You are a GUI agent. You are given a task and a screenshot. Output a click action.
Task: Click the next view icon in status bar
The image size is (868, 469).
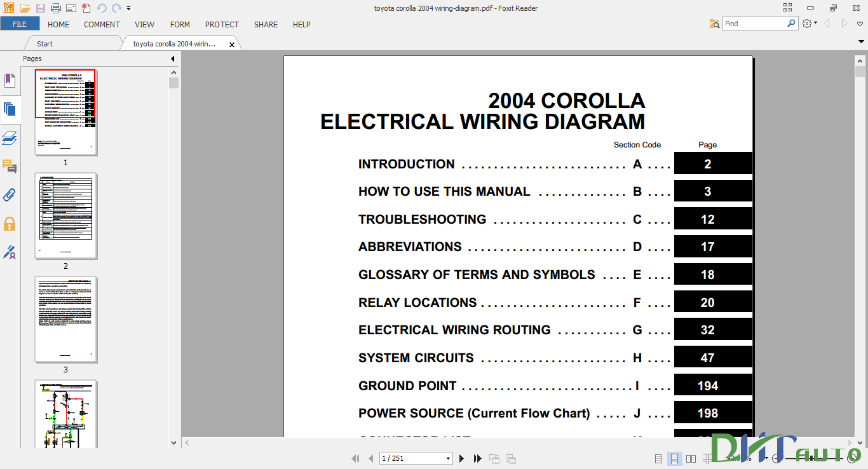pyautogui.click(x=510, y=458)
